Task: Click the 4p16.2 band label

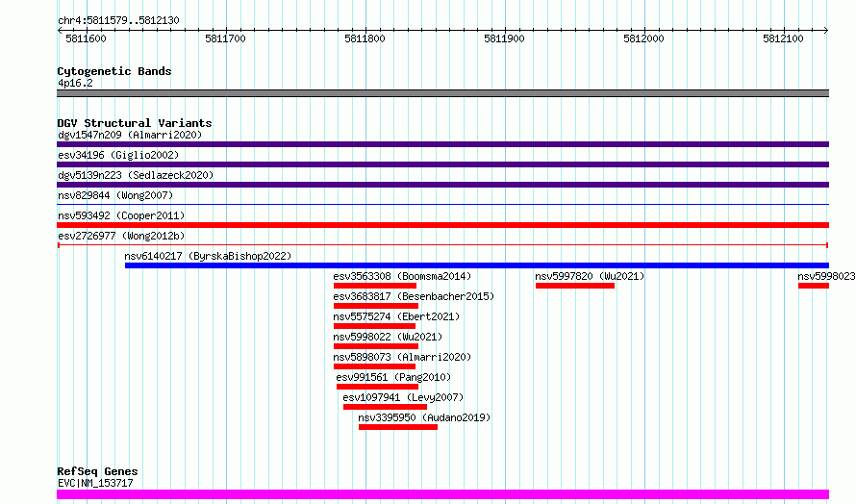Action: [x=75, y=83]
